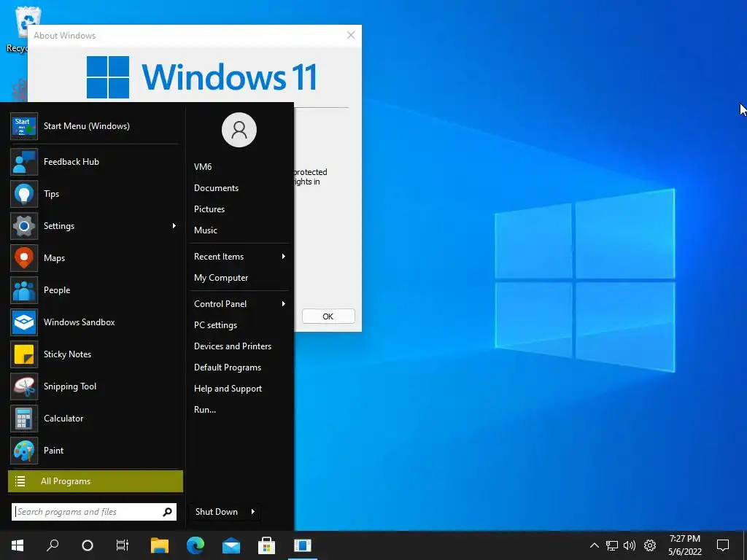
Task: Launch Paint from the start menu
Action: point(24,451)
